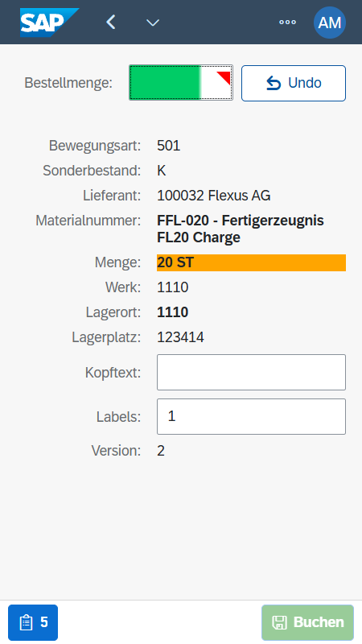Click the FFL-020 Fertigerzeugnis material text
362x644 pixels.
point(241,229)
